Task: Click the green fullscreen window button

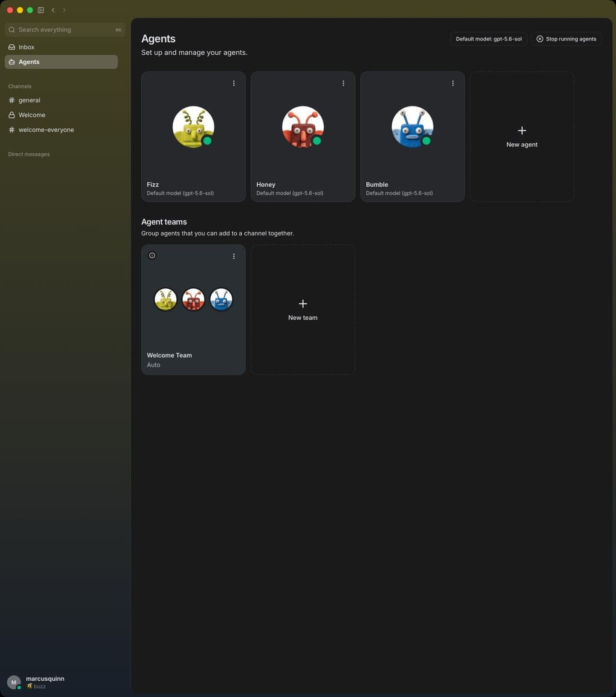Action: pos(30,10)
